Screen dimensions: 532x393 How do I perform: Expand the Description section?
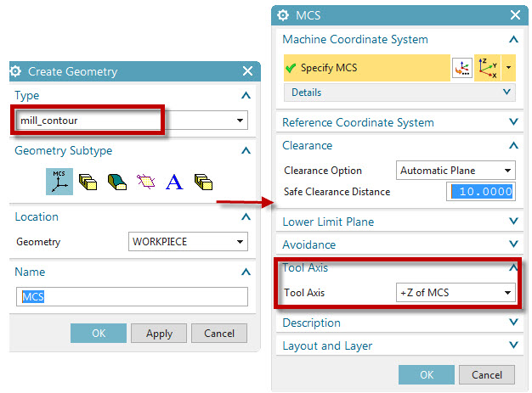(513, 323)
